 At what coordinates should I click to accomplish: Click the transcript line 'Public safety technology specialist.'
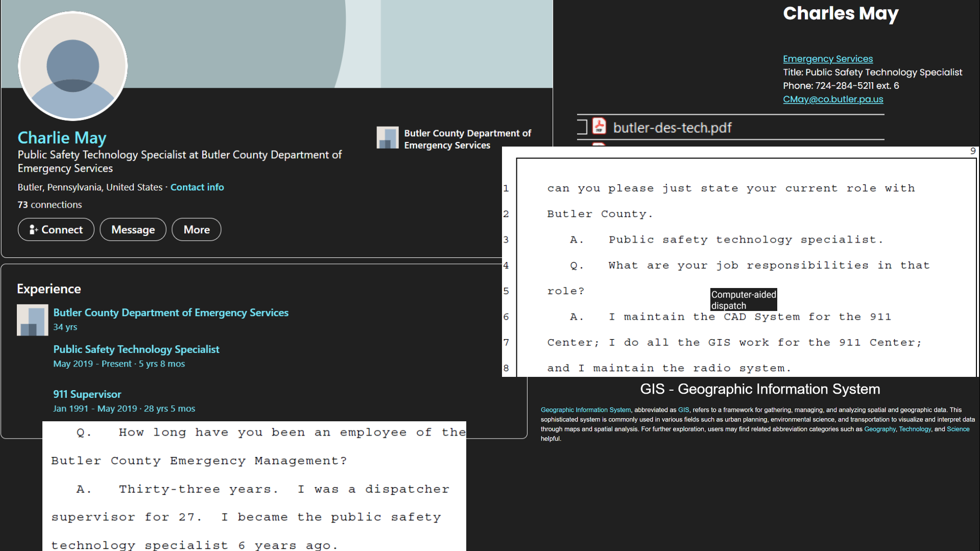pos(746,239)
